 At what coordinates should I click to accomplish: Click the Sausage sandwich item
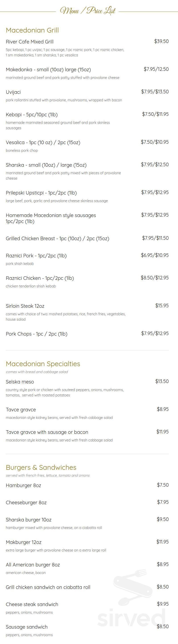(x=26, y=627)
